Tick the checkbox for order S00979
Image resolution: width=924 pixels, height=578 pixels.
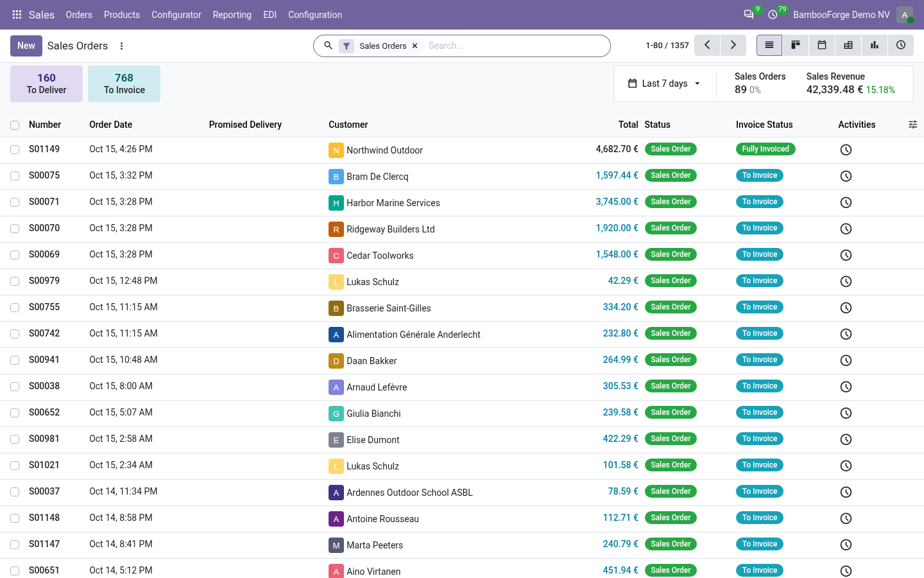(15, 281)
